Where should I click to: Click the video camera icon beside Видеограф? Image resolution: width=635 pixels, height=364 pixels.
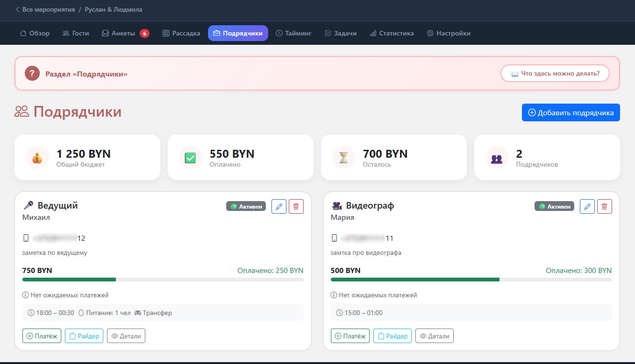click(337, 205)
